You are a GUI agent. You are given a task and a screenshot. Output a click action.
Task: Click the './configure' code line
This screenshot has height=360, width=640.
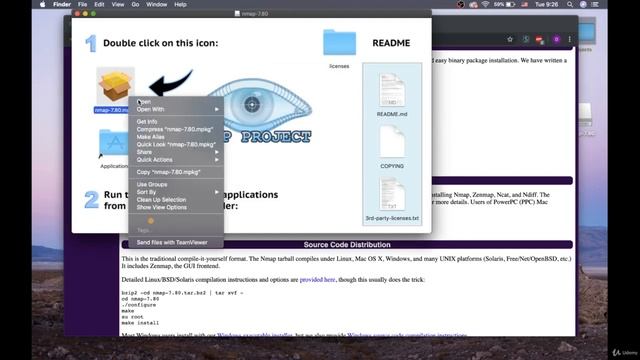pos(139,305)
